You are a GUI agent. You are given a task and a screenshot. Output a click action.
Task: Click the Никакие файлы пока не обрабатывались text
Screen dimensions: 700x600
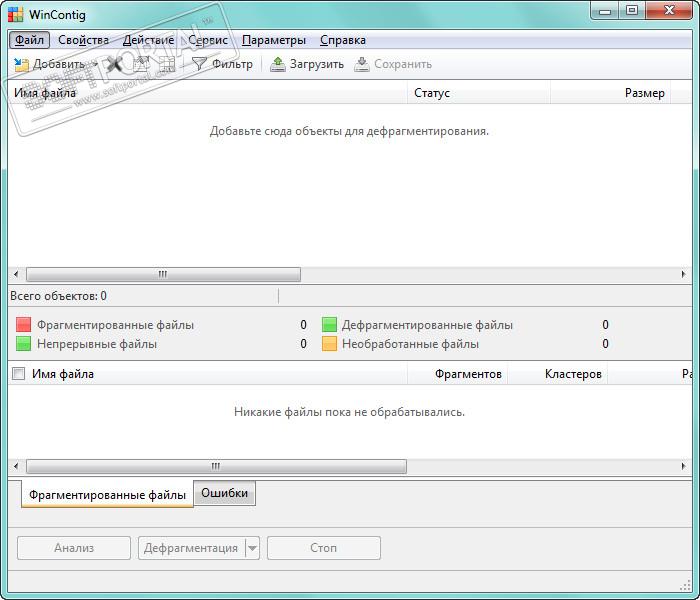click(x=349, y=412)
